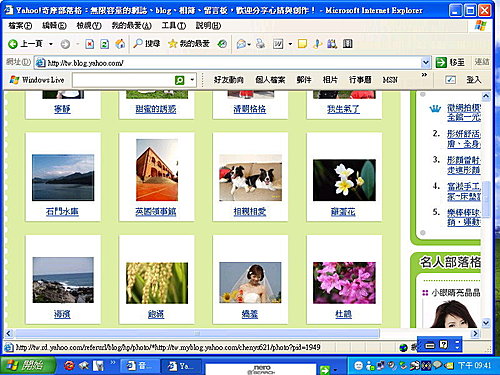Viewport: 500px width, 375px height.
Task: Open the 工具(T) menu
Action: click(174, 26)
